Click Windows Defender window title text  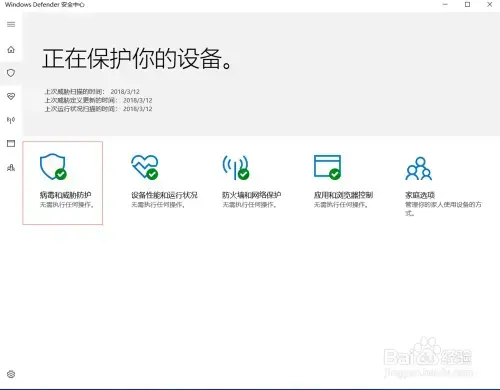coord(45,5)
